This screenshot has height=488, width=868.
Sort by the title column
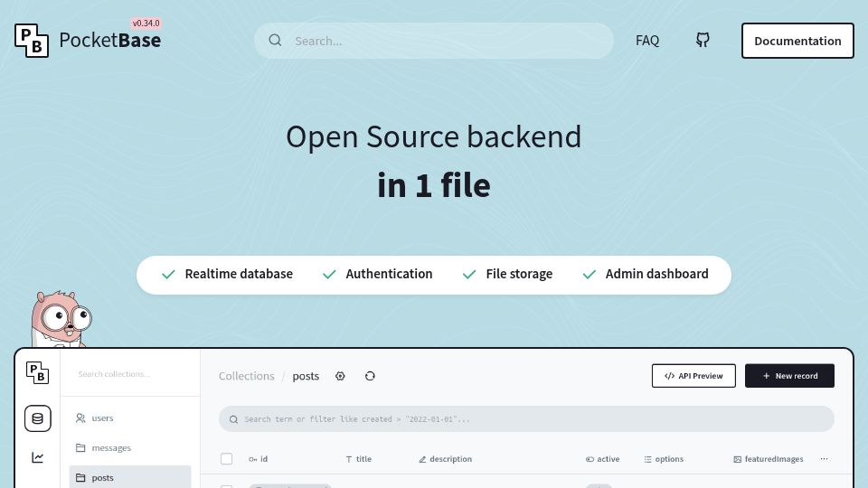coord(359,459)
